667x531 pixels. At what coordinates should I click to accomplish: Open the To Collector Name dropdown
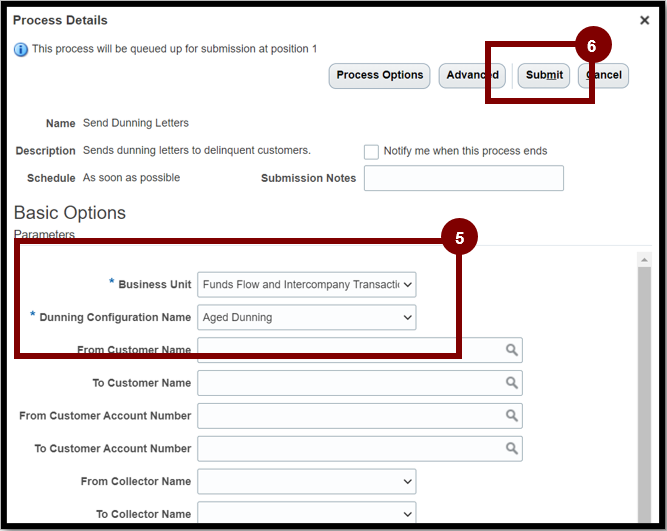click(x=408, y=514)
